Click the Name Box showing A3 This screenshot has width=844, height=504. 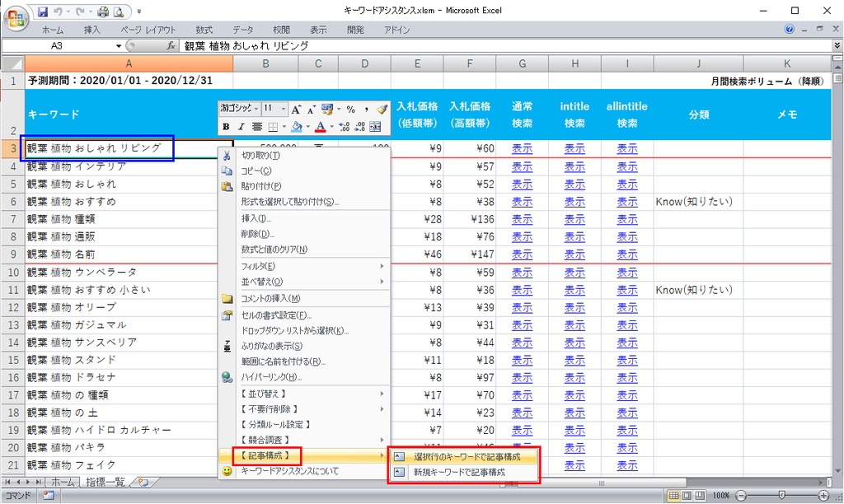pos(57,46)
